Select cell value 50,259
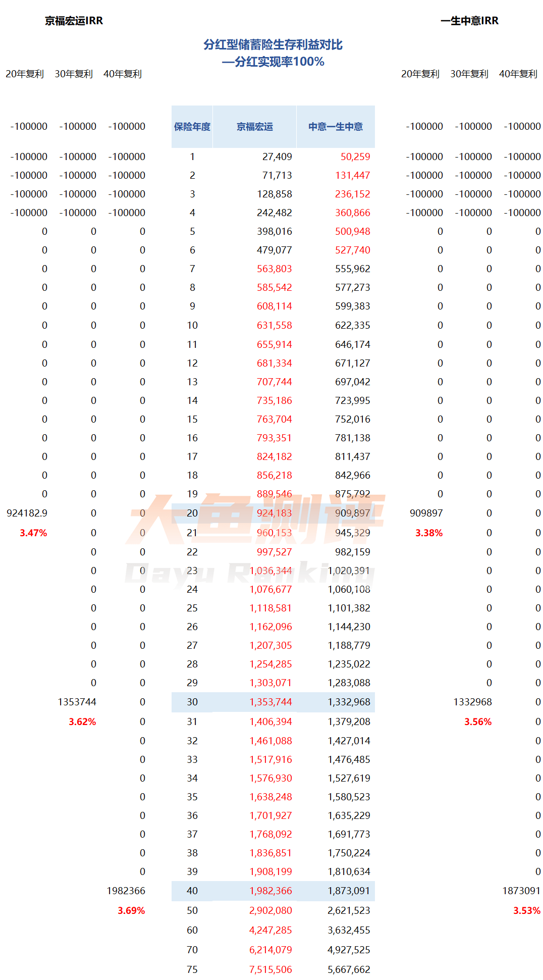 [x=355, y=157]
